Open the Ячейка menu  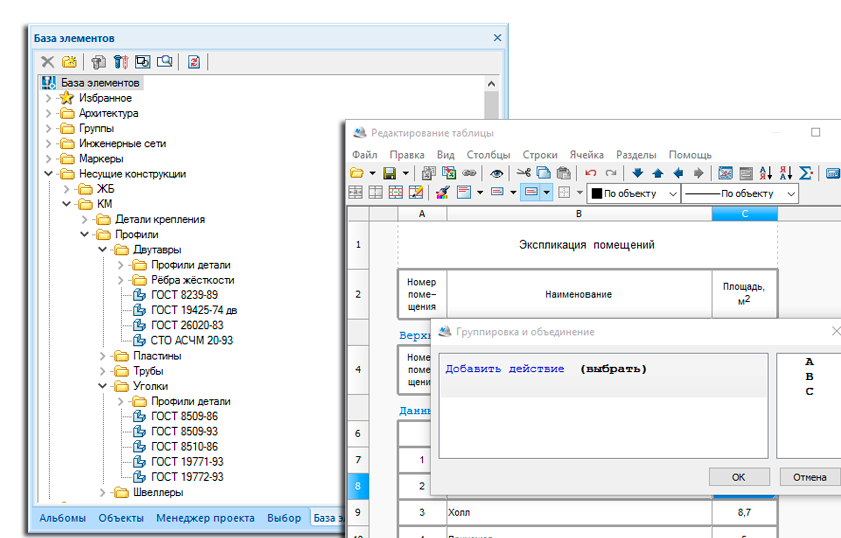pos(587,154)
